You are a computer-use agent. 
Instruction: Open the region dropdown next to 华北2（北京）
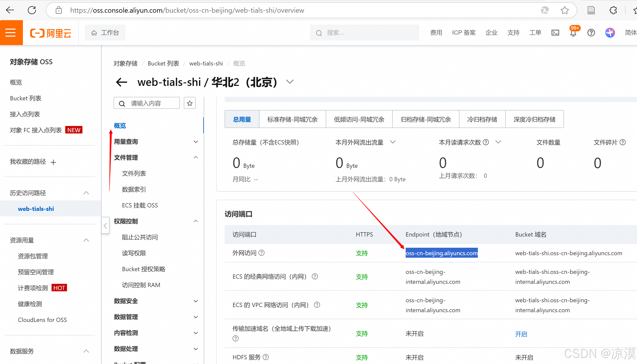click(290, 81)
